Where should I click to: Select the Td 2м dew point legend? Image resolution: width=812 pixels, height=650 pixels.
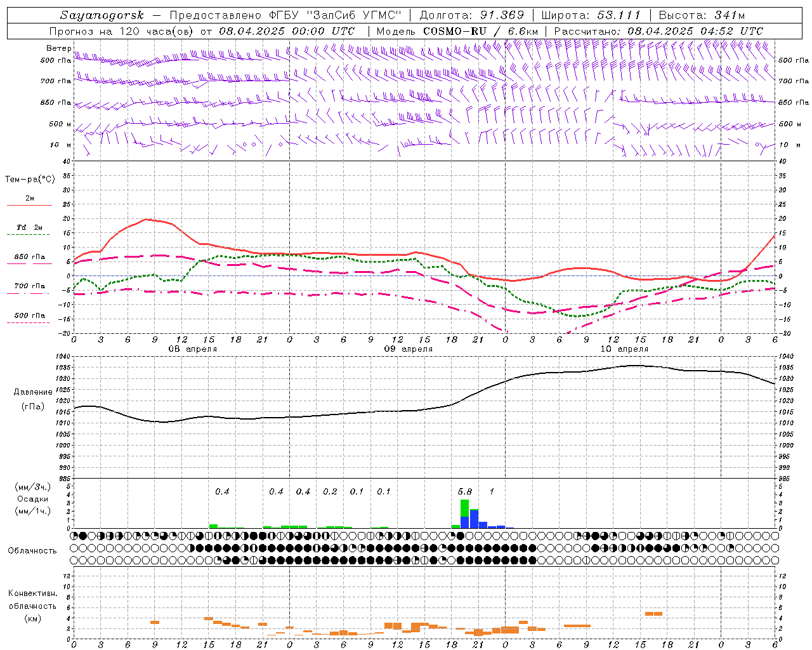click(29, 228)
